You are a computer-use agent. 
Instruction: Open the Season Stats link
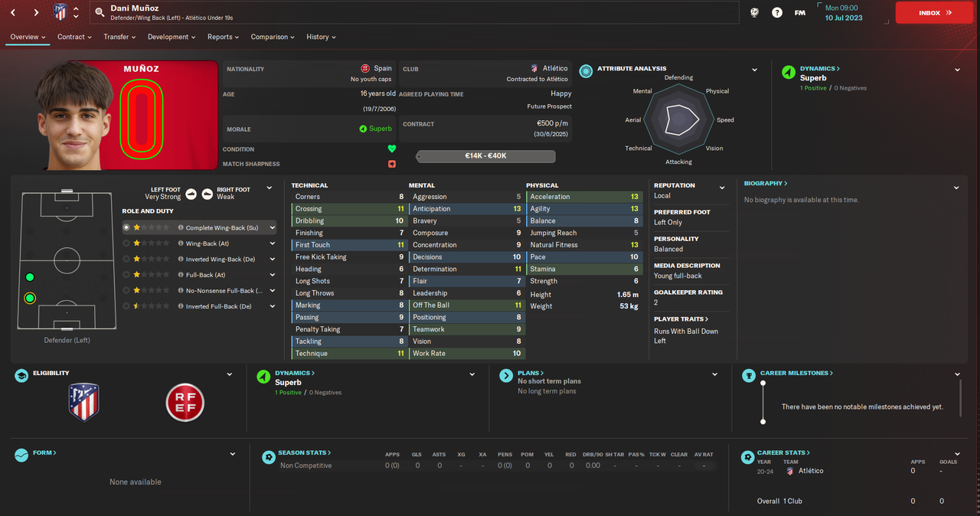click(305, 452)
